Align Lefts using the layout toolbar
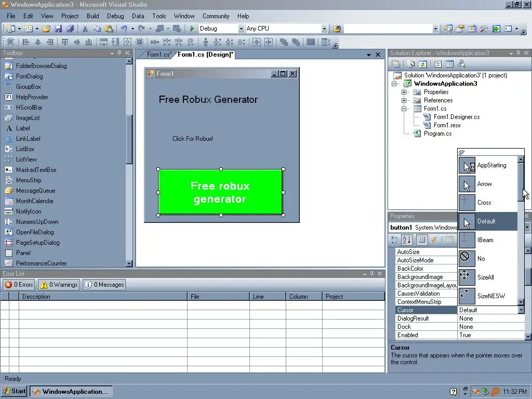Viewport: 532px width, 399px height. (x=26, y=42)
